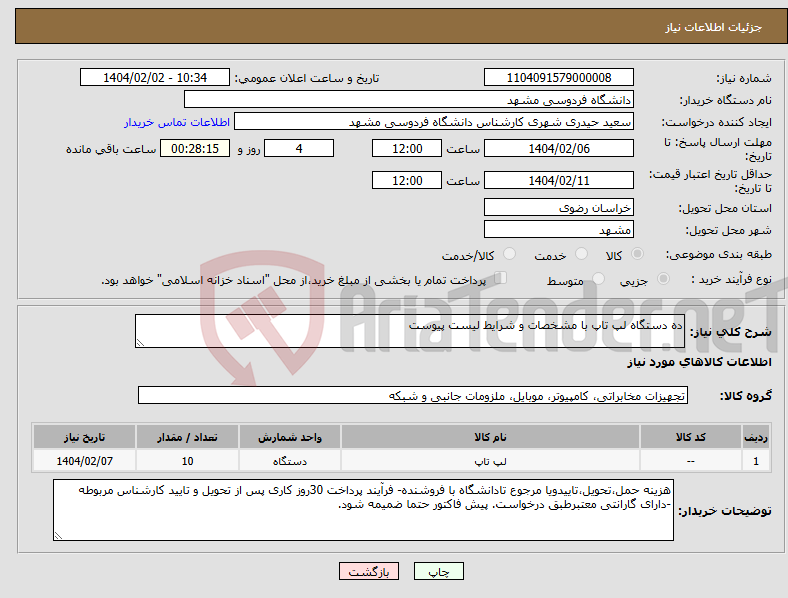Click the remaining time field 00:28:15
Image resolution: width=788 pixels, height=598 pixels.
coord(195,148)
